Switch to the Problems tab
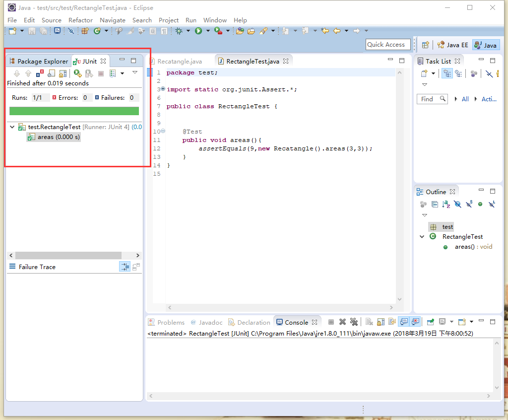Viewport: 508px width, 420px height. point(167,322)
